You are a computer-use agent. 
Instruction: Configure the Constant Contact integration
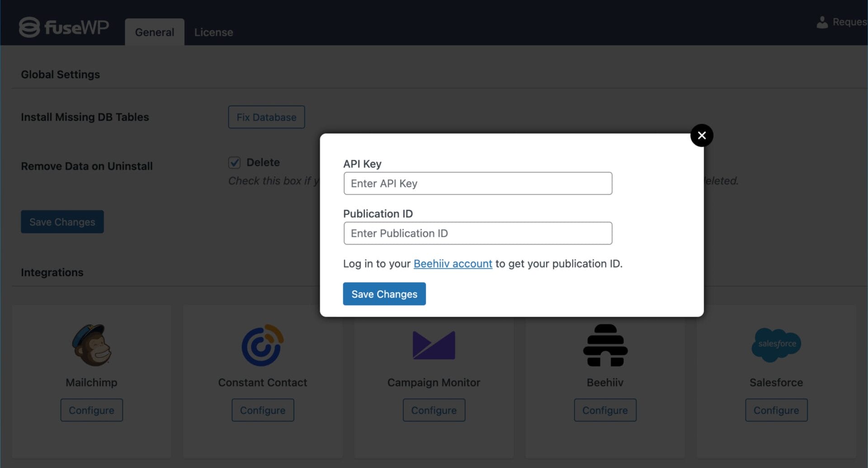(x=263, y=410)
